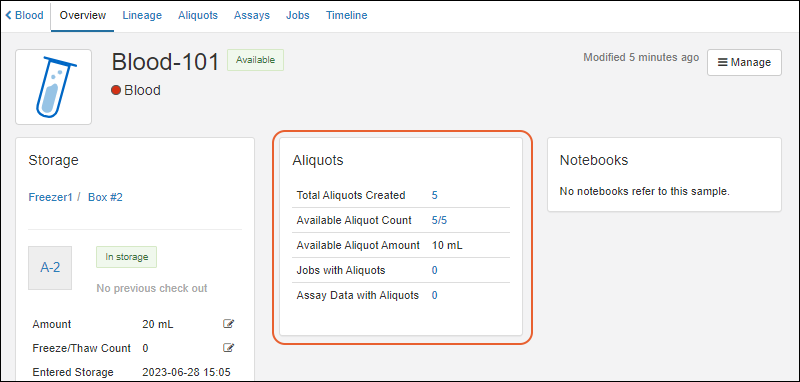
Task: Open the Available Aliquot Count 5/5 link
Action: 440,220
